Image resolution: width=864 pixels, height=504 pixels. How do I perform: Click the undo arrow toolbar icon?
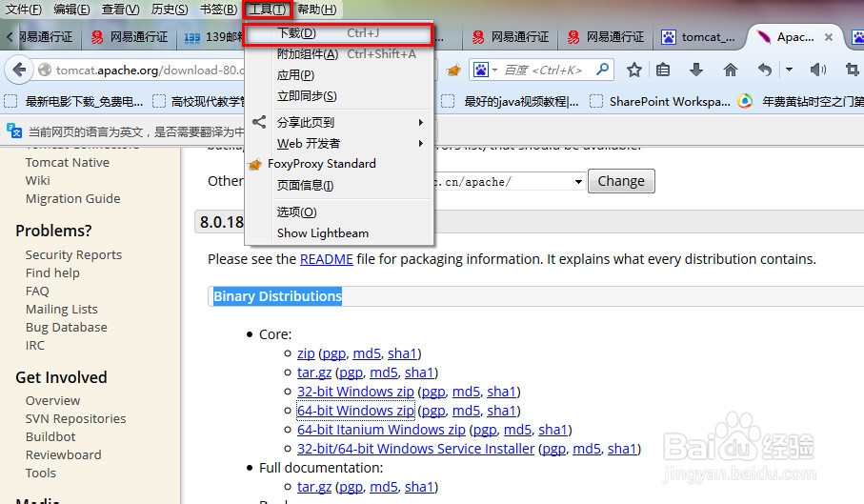click(x=764, y=70)
